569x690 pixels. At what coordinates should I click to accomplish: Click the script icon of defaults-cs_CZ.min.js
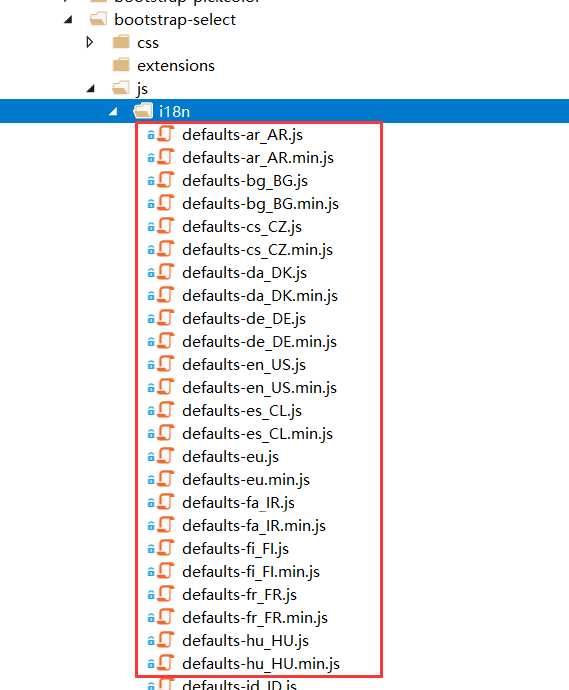(x=166, y=249)
